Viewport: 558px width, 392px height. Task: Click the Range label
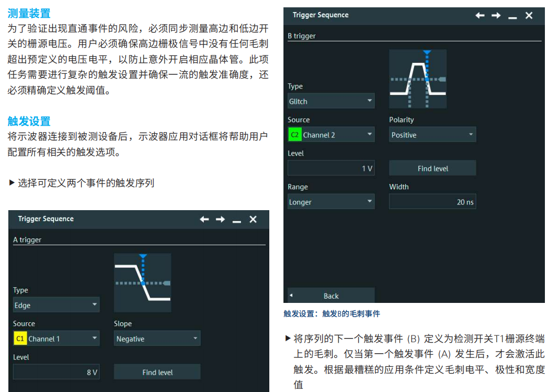298,187
